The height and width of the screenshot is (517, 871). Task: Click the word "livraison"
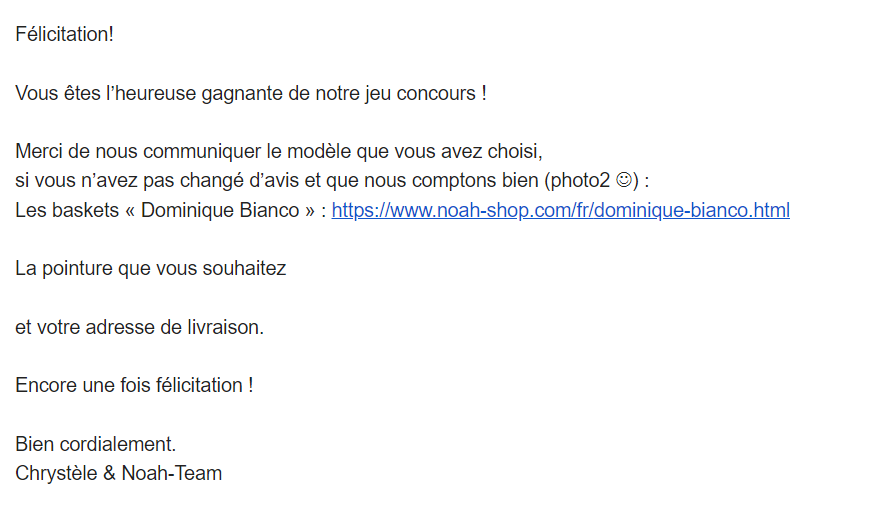(225, 327)
